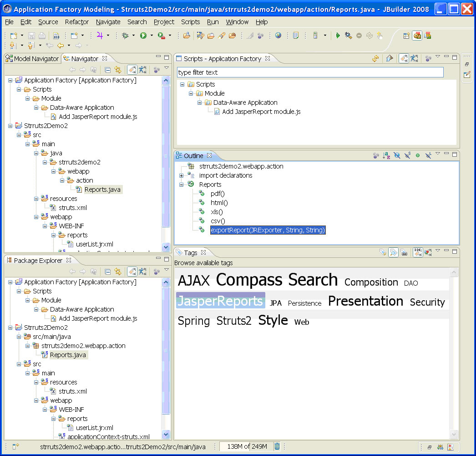Click the home icon in Scripts view
The image size is (476, 456).
click(390, 58)
